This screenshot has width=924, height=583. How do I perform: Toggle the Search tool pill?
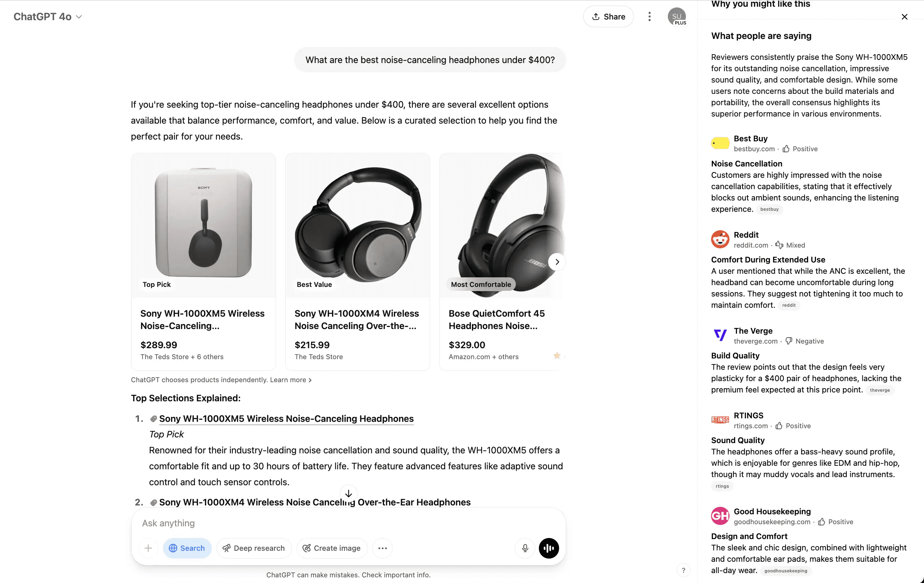(187, 548)
